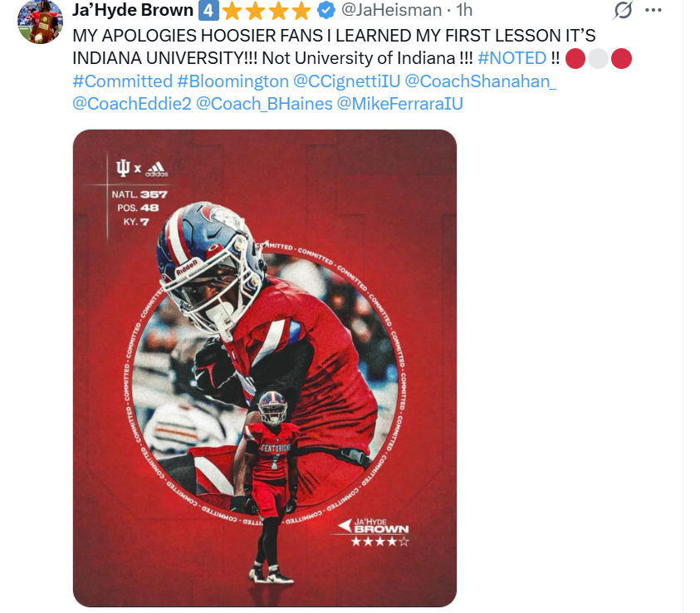Open Ja'Hyde Brown's profile avatar
The image size is (700, 613).
point(40,22)
